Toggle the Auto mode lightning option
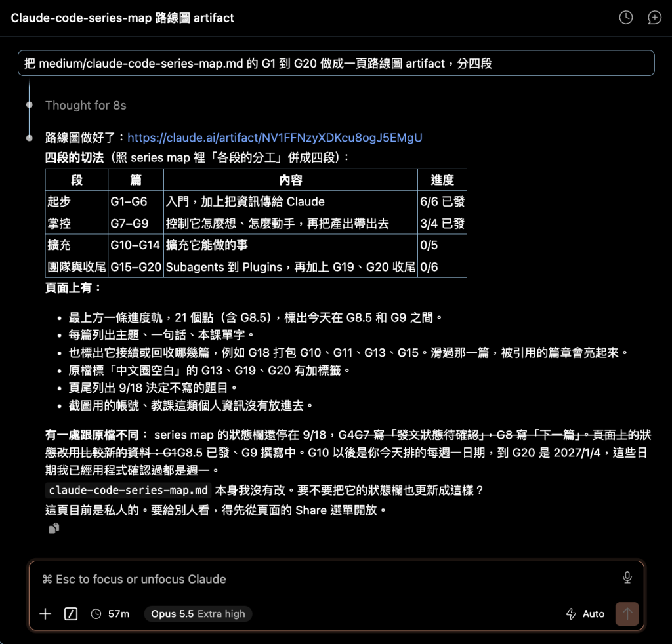The width and height of the screenshot is (672, 644). 585,614
